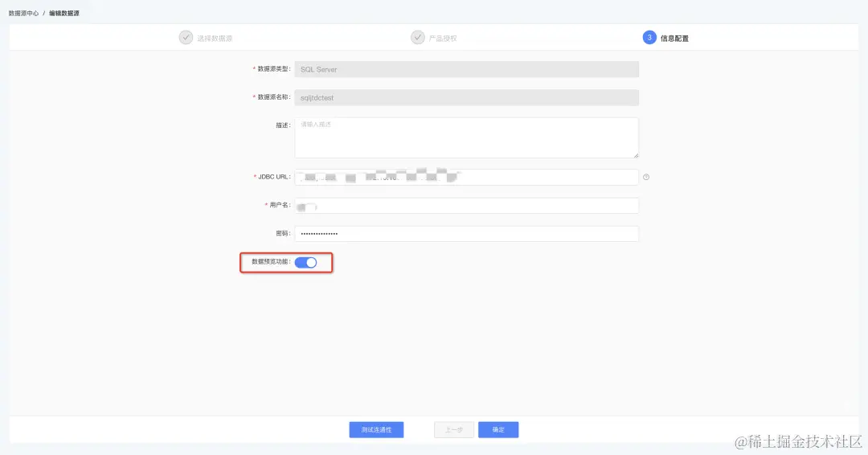Grab the 描述 textarea resize handle
Screen dimensions: 868x455
(636, 155)
